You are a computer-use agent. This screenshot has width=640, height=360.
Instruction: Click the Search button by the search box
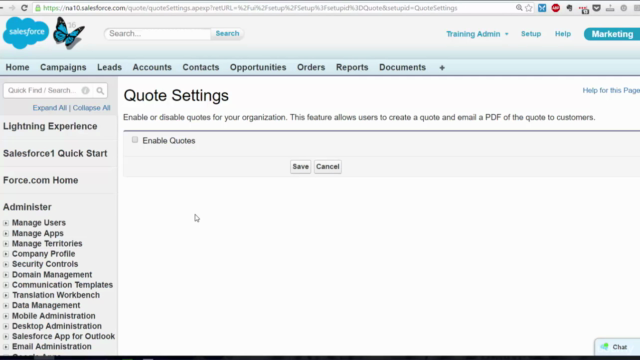coord(227,33)
